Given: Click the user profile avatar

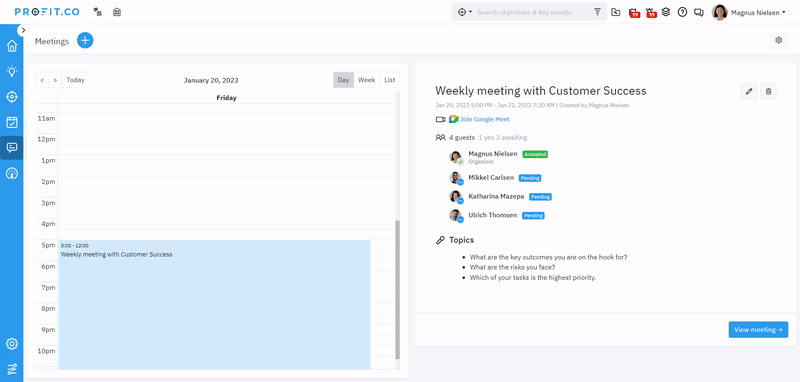Looking at the screenshot, I should point(719,12).
